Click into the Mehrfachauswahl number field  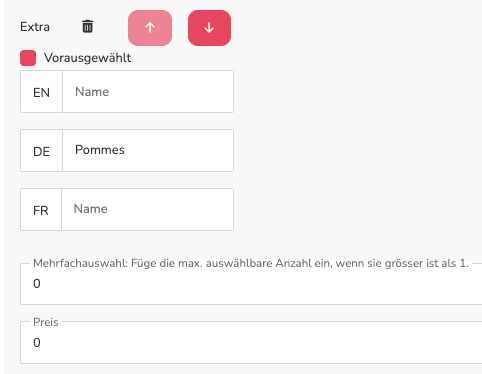pyautogui.click(x=251, y=284)
